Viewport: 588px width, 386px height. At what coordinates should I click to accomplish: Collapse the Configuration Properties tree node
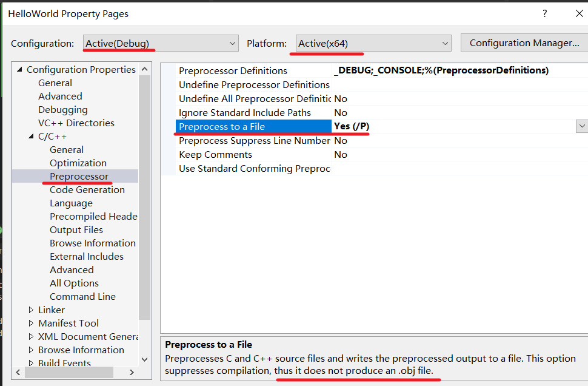point(20,70)
